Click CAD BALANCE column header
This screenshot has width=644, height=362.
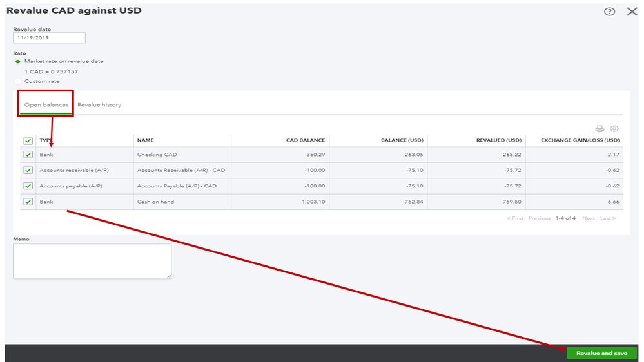(306, 140)
